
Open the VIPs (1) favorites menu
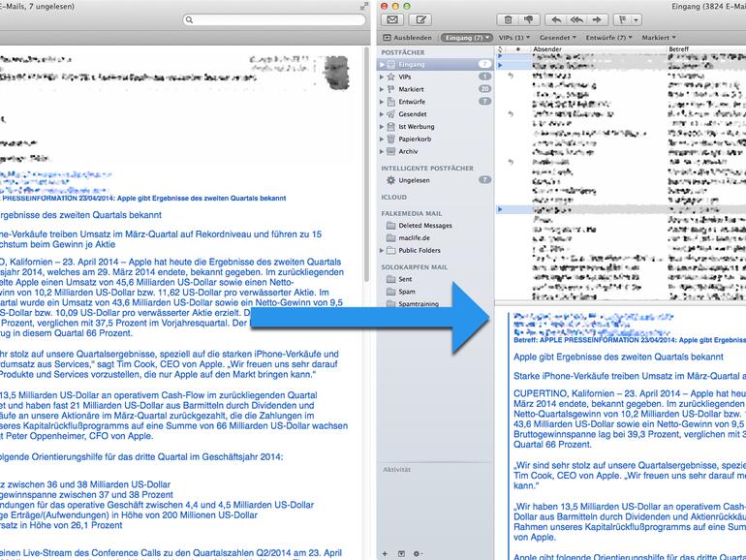[513, 38]
